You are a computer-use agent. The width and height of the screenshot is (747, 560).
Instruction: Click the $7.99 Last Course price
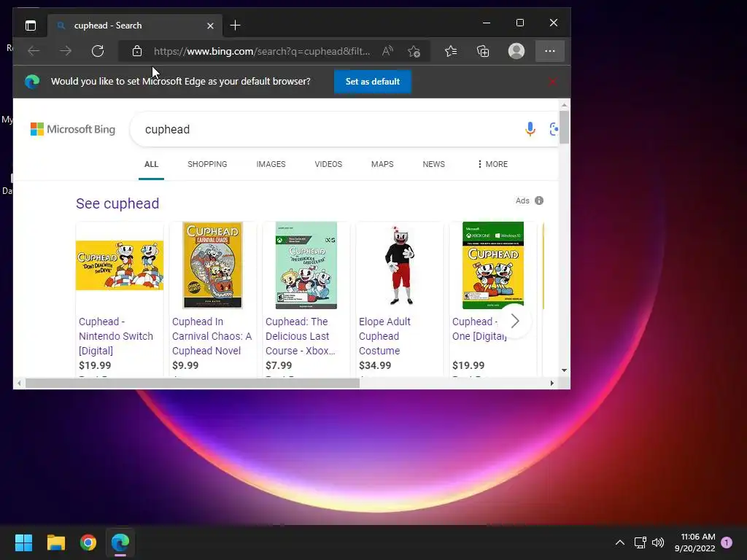click(x=279, y=365)
